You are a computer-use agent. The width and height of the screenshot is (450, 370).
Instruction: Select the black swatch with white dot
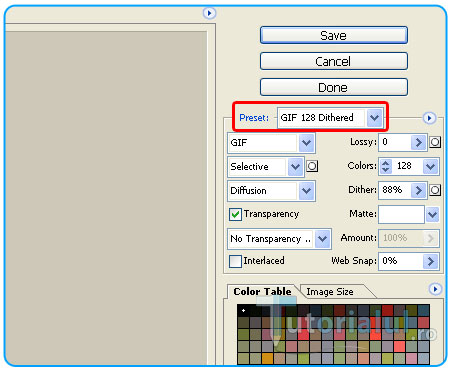tap(243, 311)
